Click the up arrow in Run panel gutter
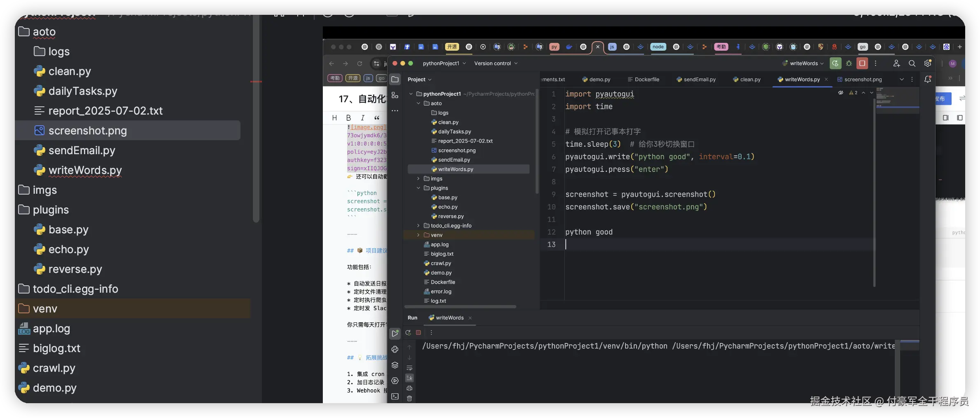Image resolution: width=980 pixels, height=418 pixels. [409, 347]
